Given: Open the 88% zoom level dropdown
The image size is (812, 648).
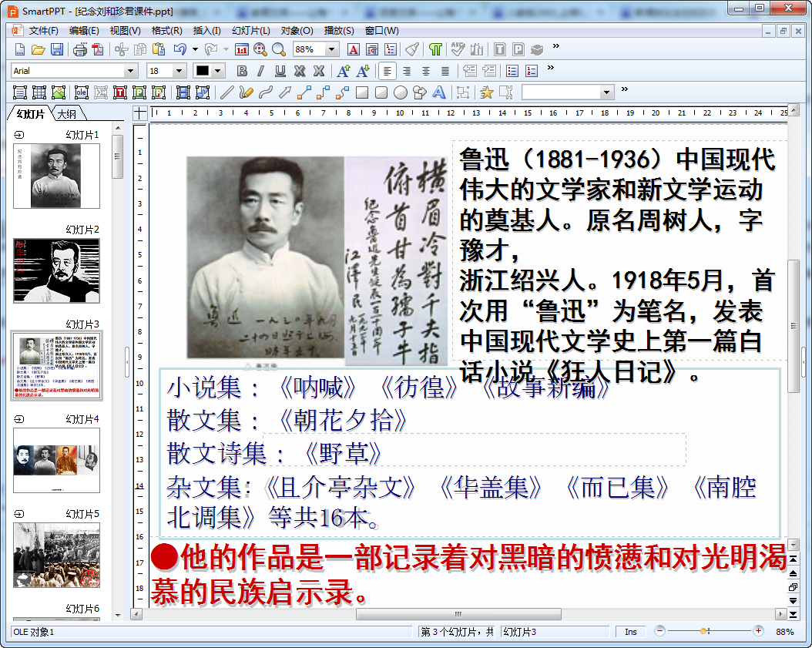Looking at the screenshot, I should tap(331, 50).
